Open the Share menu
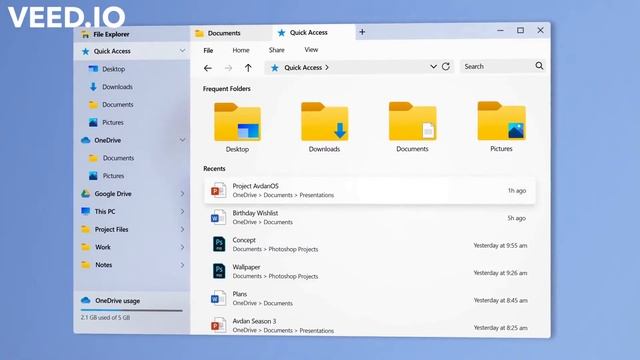The width and height of the screenshot is (640, 360). pyautogui.click(x=277, y=50)
